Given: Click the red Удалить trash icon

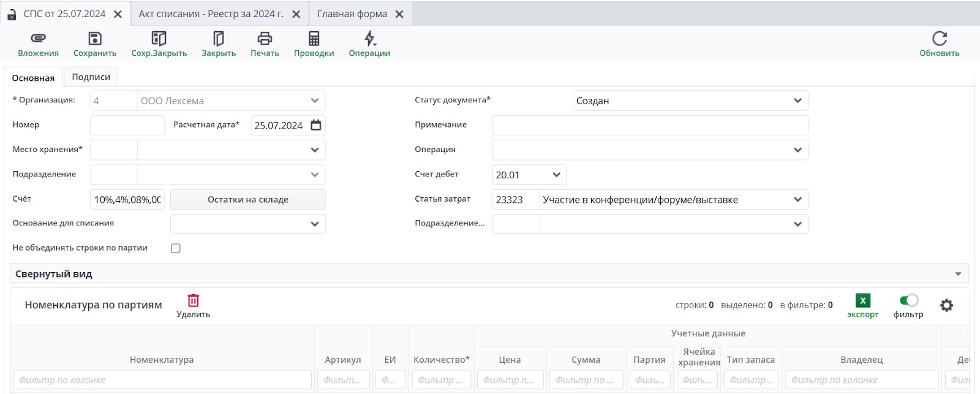Looking at the screenshot, I should pyautogui.click(x=193, y=300).
